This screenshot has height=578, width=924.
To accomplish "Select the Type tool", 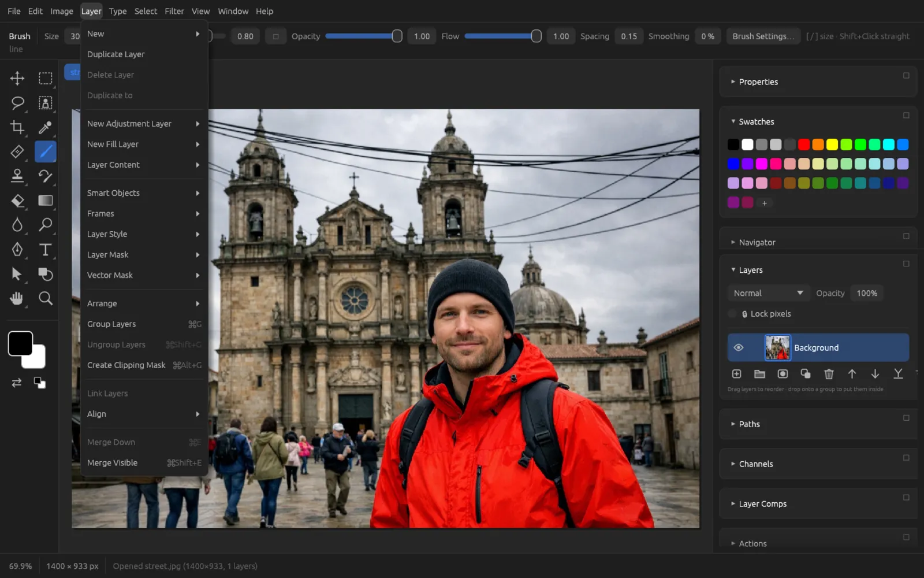I will (x=45, y=249).
